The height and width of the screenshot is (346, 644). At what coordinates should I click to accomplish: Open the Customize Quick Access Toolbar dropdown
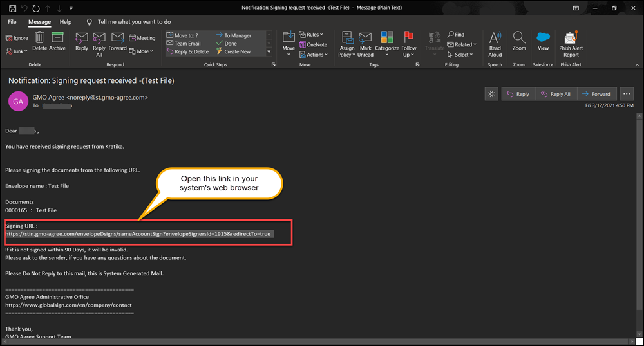pyautogui.click(x=71, y=8)
